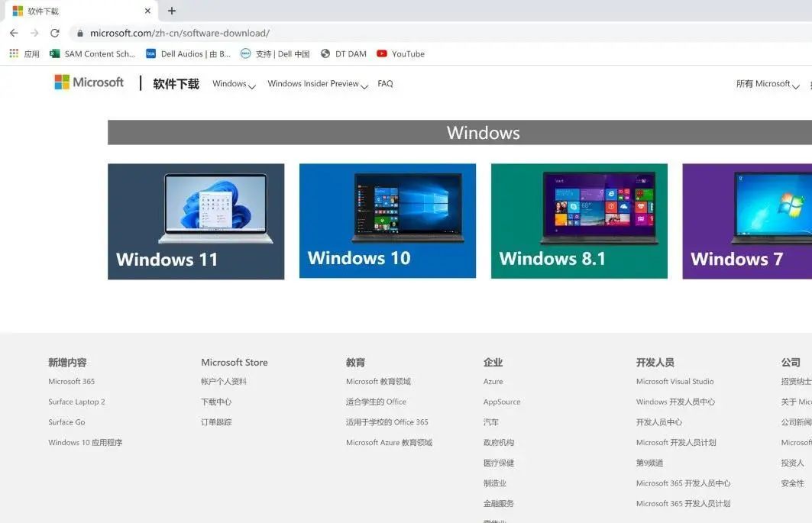This screenshot has width=812, height=523.
Task: Select the Windows 10 download tile
Action: [387, 221]
